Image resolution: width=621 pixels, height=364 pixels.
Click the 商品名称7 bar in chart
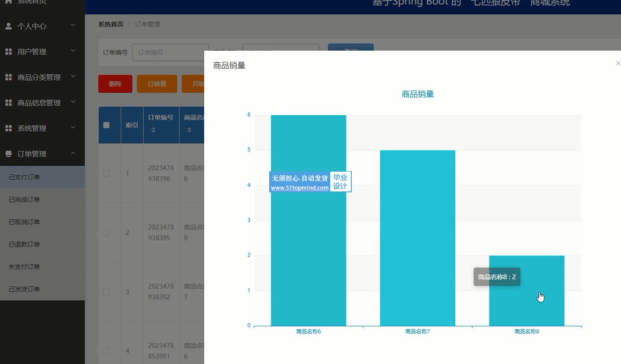click(418, 238)
